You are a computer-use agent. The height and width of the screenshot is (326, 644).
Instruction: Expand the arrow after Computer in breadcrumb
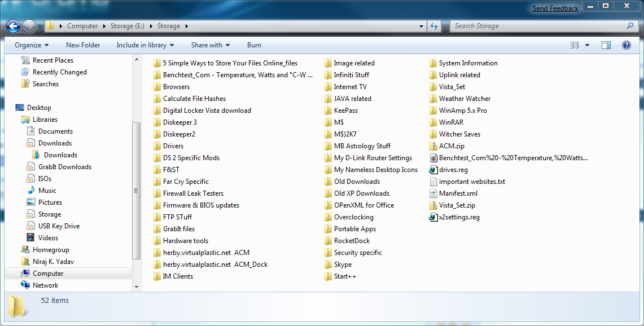tap(104, 26)
